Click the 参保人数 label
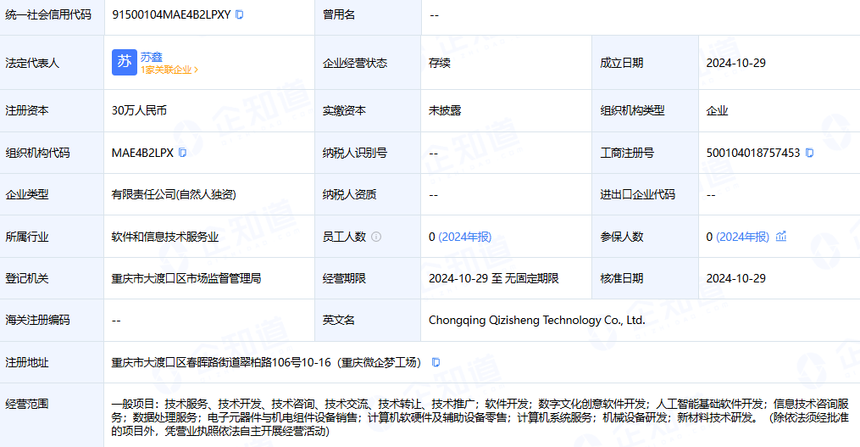 [x=621, y=236]
